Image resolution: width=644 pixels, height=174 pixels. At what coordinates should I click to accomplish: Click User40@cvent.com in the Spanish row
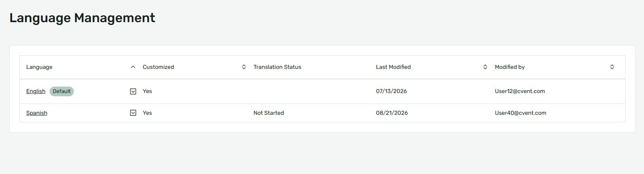(521, 113)
